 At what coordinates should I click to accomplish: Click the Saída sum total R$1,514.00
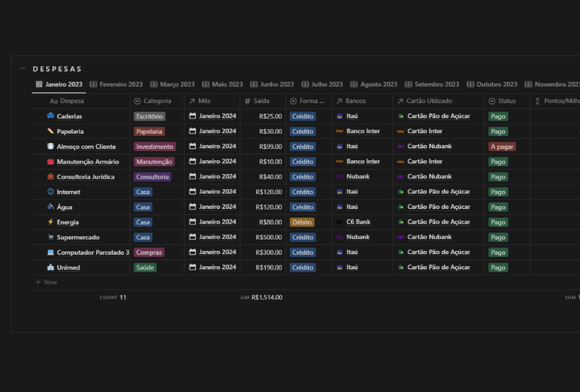[x=266, y=298]
